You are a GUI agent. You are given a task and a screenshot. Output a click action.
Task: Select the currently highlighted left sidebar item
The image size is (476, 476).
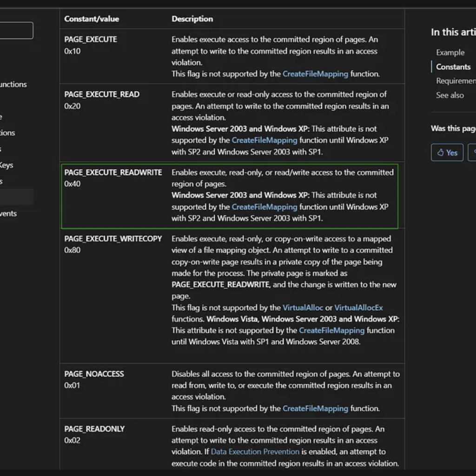(x=16, y=197)
